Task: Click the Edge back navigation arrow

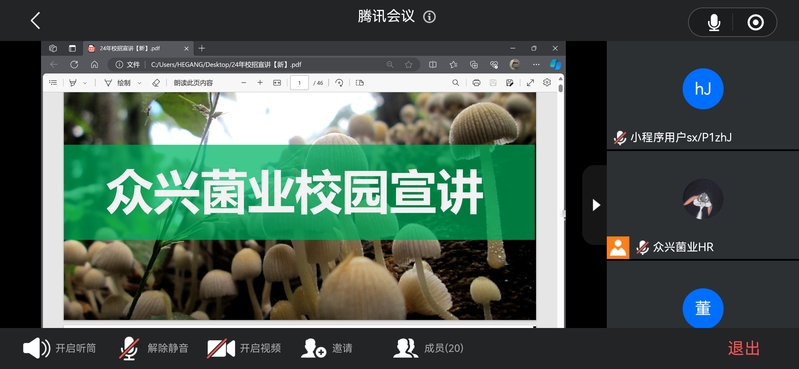Action: pos(54,65)
